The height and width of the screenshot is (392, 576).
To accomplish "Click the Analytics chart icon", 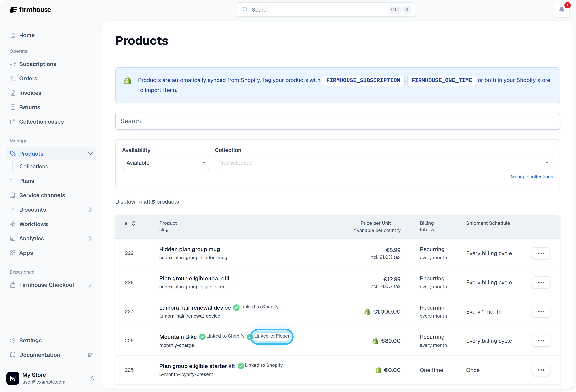I will pos(13,238).
